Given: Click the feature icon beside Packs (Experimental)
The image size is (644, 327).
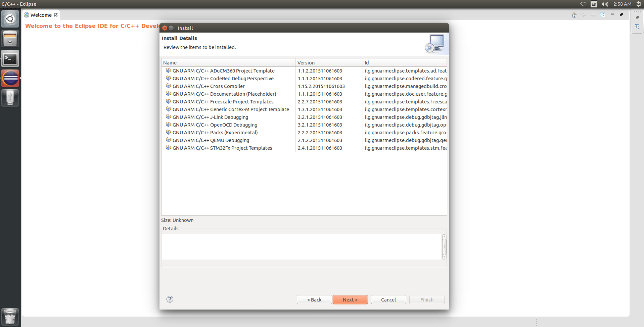Looking at the screenshot, I should point(169,132).
